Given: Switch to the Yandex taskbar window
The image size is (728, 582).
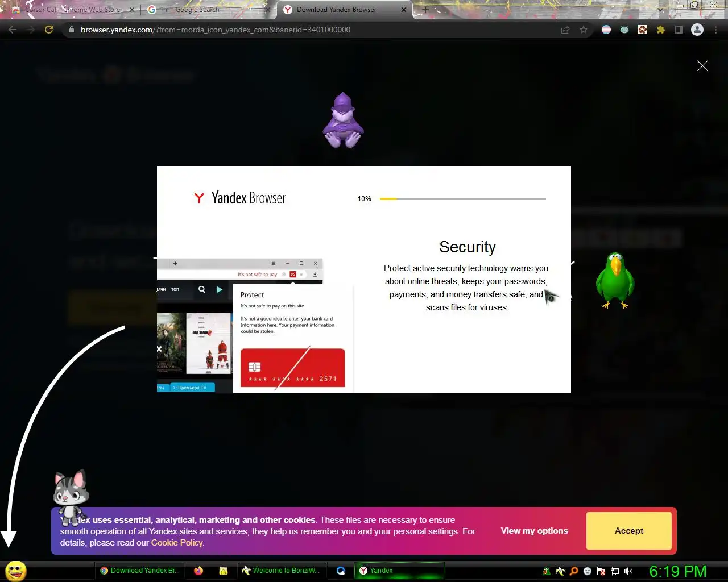Looking at the screenshot, I should tap(399, 571).
